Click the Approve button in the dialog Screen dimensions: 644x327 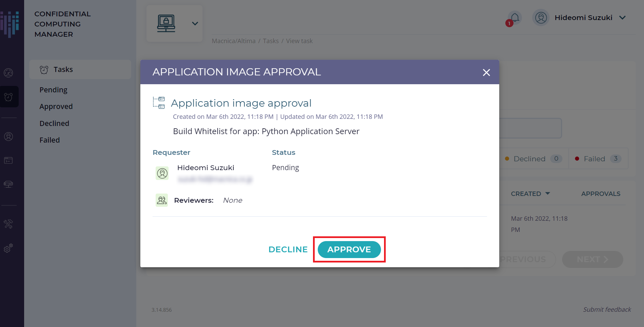(x=349, y=250)
